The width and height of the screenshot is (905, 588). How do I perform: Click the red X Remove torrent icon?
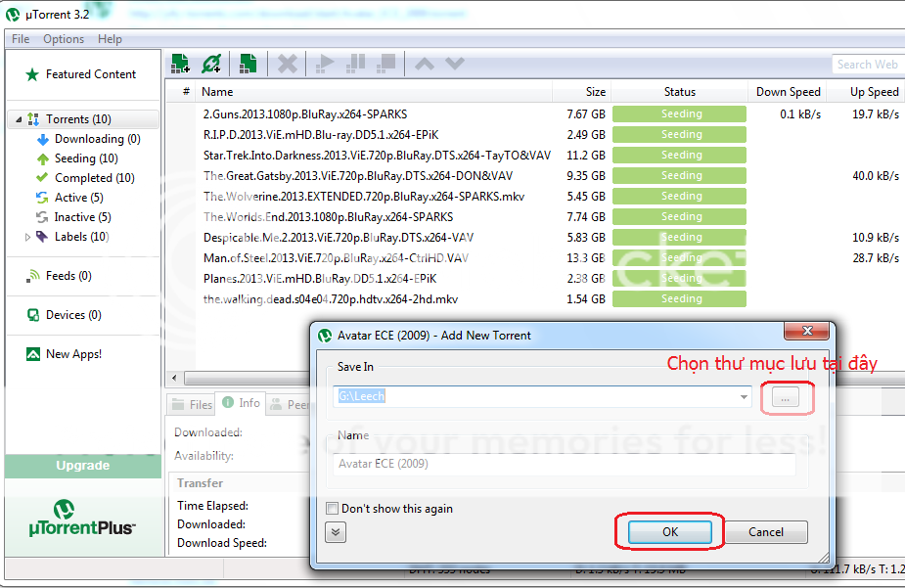[287, 64]
